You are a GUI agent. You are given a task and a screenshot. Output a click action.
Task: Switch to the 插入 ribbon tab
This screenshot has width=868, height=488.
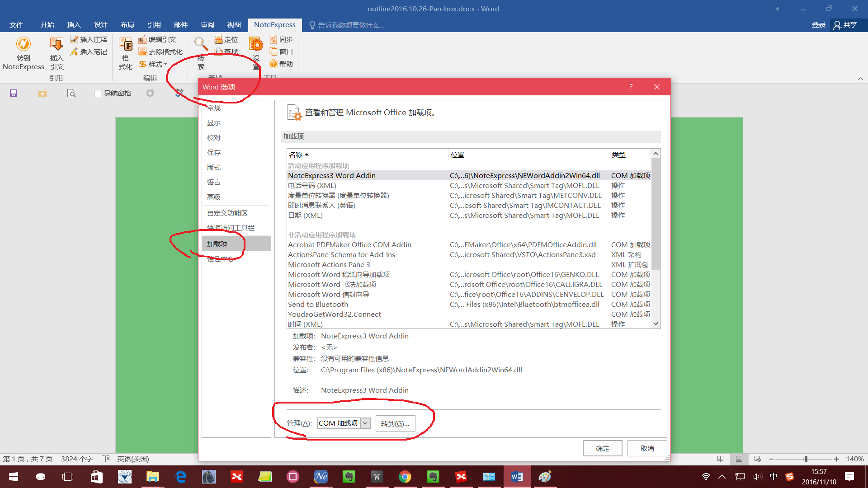pos(74,25)
